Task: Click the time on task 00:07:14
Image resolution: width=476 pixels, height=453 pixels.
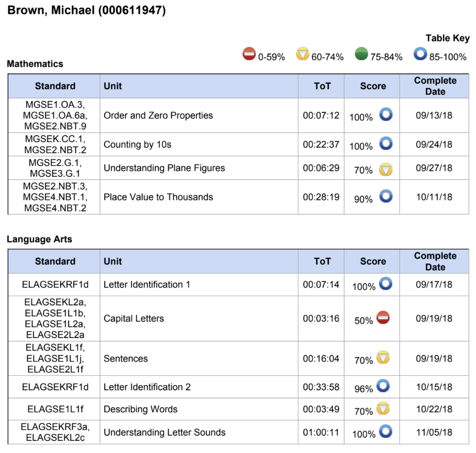Action: 321,284
